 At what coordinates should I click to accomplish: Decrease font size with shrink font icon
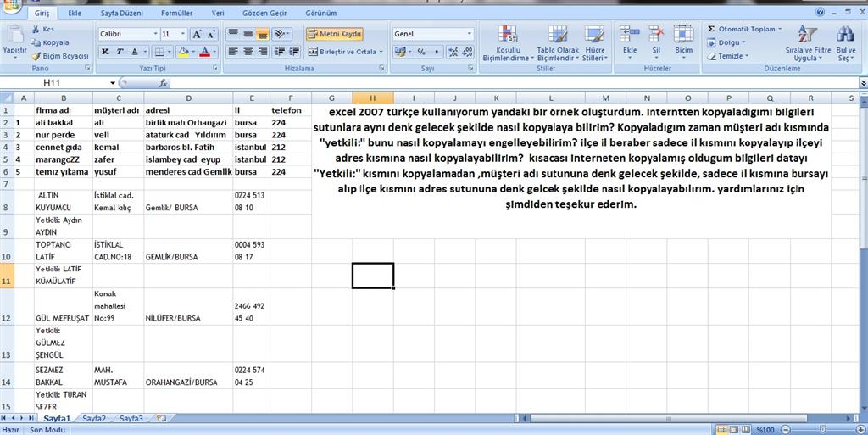pyautogui.click(x=211, y=34)
